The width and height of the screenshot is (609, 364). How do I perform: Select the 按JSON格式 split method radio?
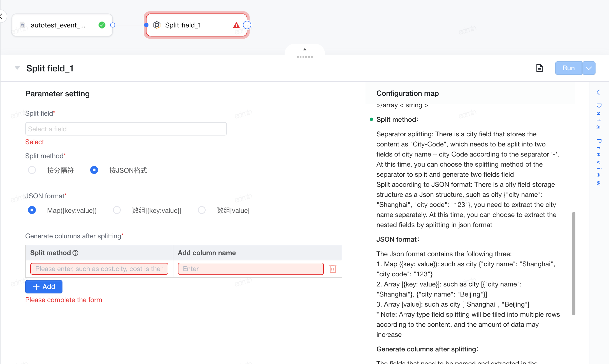(94, 170)
